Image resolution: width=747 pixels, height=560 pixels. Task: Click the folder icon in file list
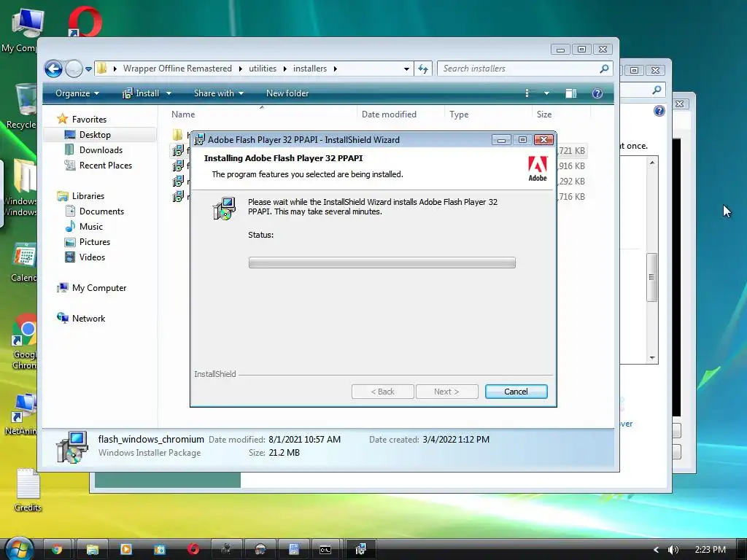coord(177,135)
